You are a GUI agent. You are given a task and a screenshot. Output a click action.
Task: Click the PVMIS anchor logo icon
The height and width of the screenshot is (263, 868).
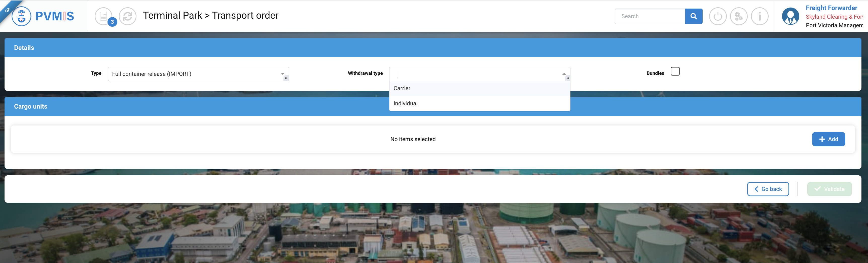21,16
